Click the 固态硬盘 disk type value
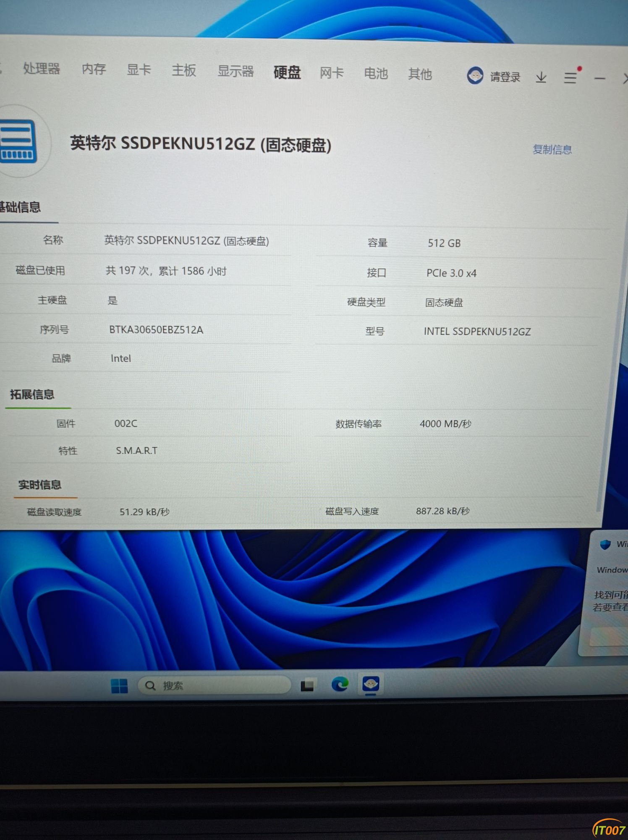Image resolution: width=628 pixels, height=840 pixels. click(x=444, y=302)
